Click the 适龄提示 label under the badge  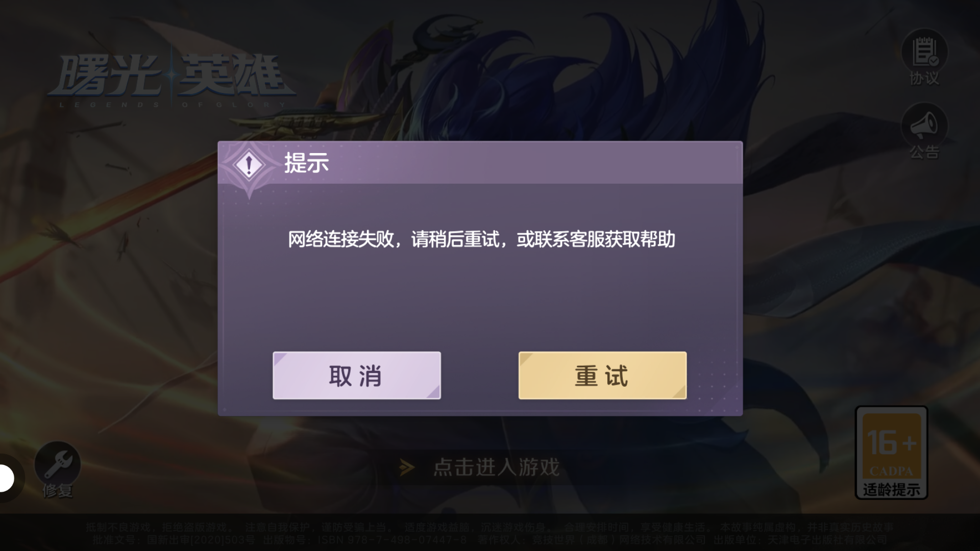point(891,489)
